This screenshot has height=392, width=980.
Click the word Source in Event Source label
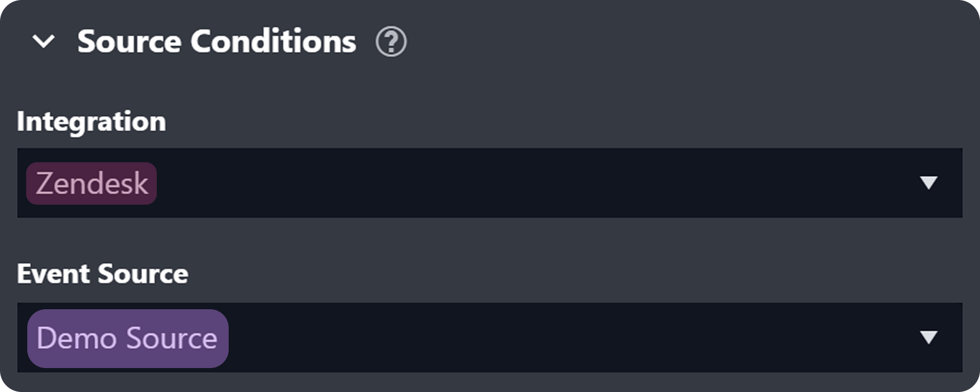(x=143, y=273)
